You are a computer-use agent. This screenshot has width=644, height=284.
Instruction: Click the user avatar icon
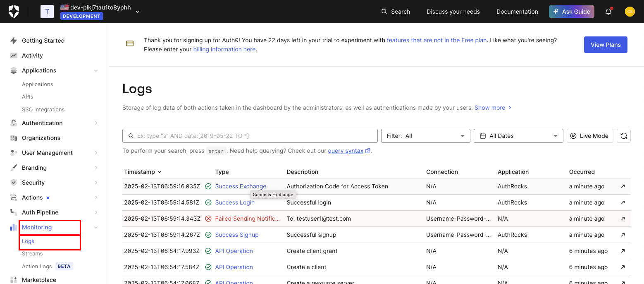pos(630,12)
